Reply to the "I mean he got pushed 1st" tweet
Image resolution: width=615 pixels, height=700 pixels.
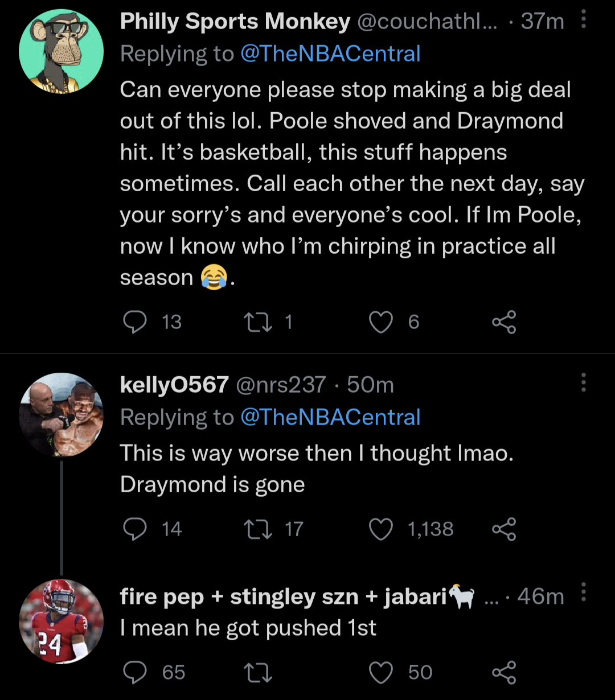point(136,673)
